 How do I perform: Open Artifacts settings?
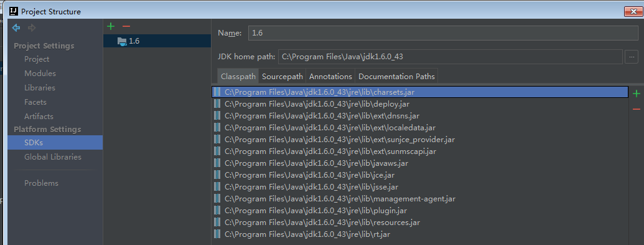(x=55, y=117)
